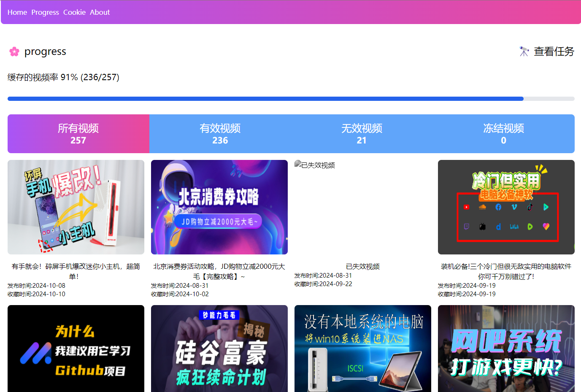The image size is (581, 392).
Task: Click the 已失效视频 caption text
Action: click(363, 266)
